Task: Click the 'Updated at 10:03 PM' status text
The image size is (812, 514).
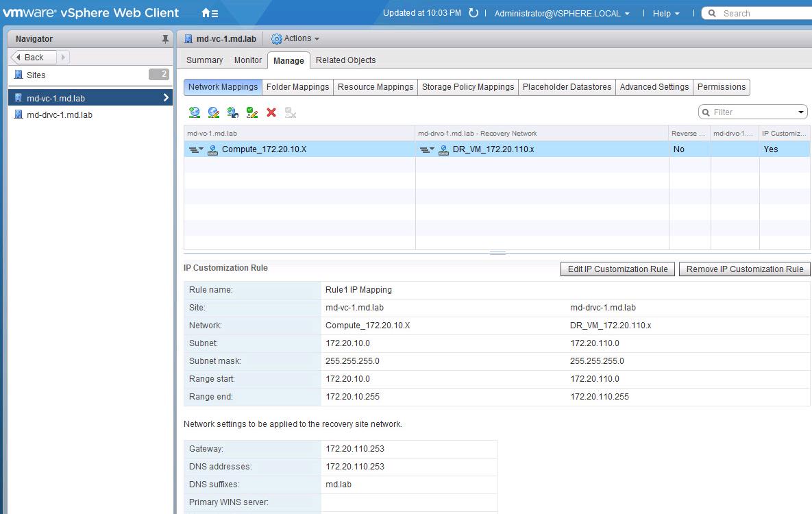Action: click(x=422, y=13)
